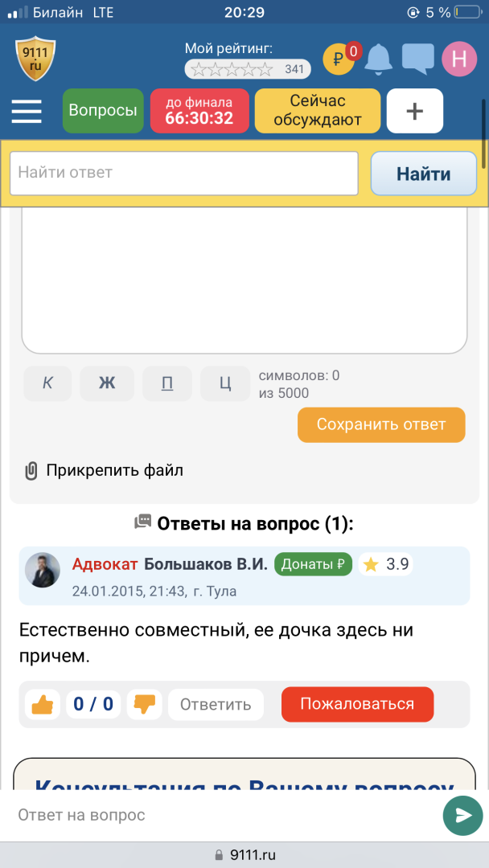Viewport: 489px width, 868px height.
Task: Open notifications bell
Action: tap(379, 58)
